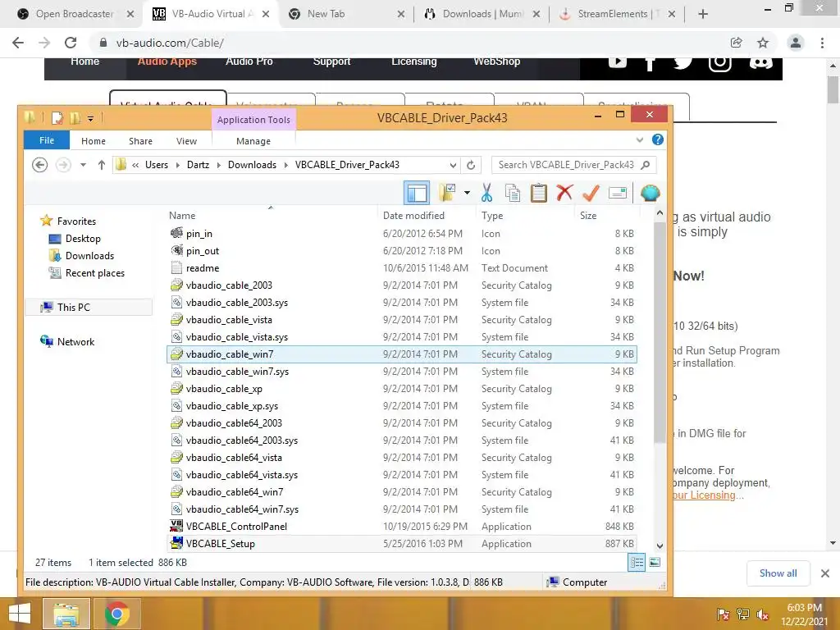Open the View ribbon tab
This screenshot has height=630, width=840.
click(186, 141)
